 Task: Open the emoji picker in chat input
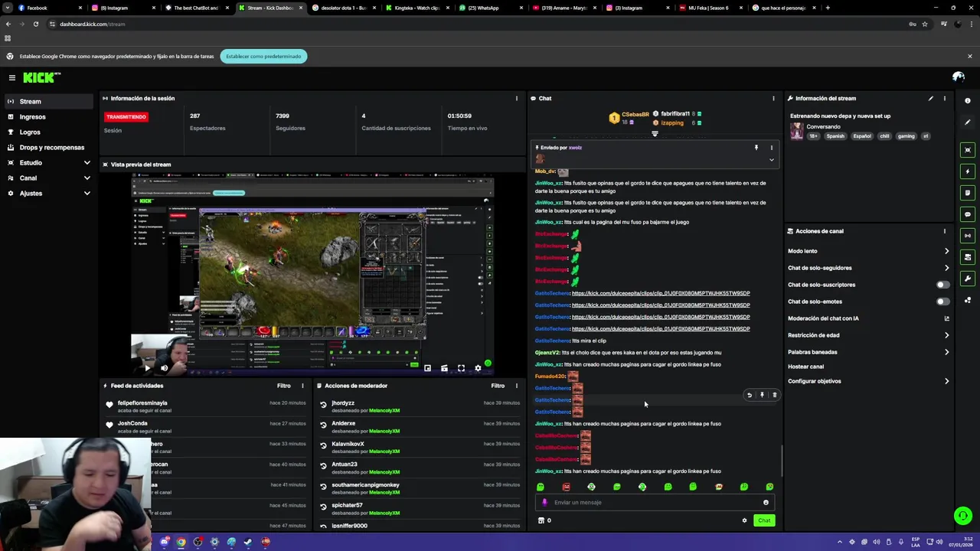[766, 503]
